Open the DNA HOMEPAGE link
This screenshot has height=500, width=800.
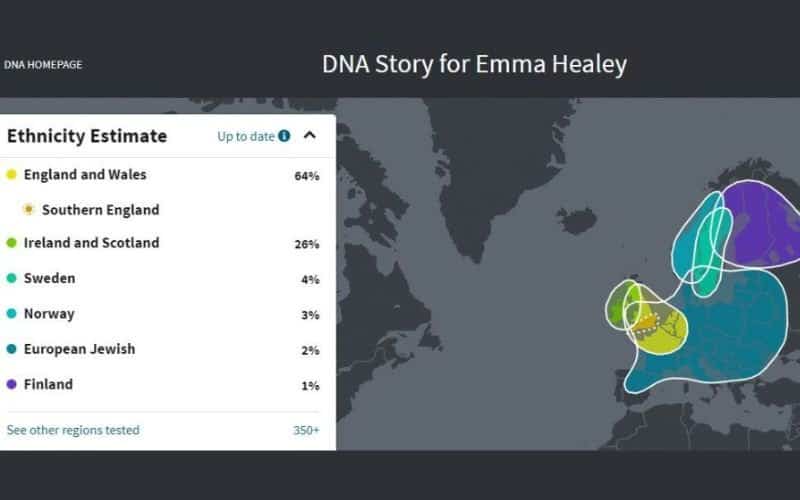[x=43, y=65]
